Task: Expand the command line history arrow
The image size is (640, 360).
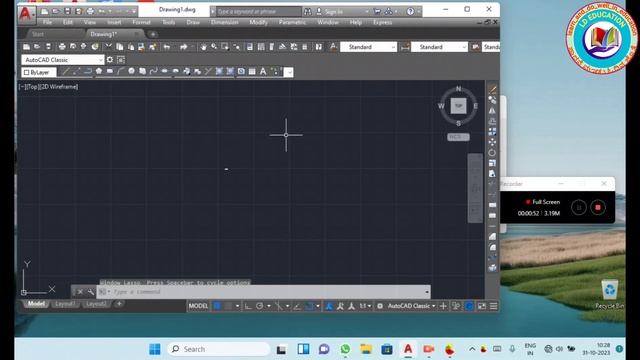Action: (x=427, y=292)
